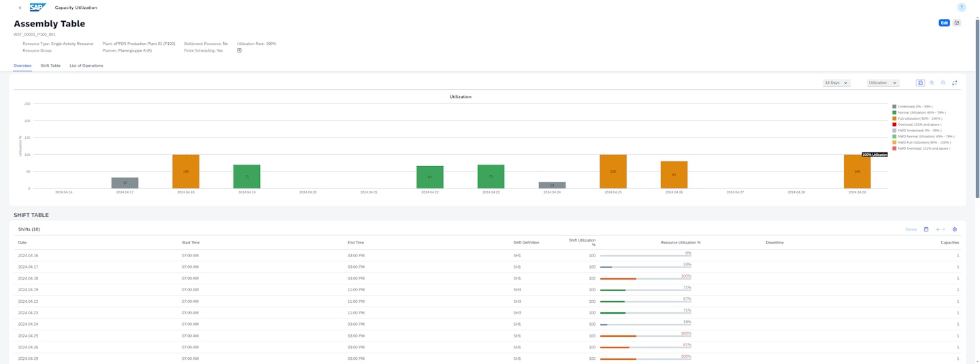Zoom out on the utilization chart
This screenshot has width=980, height=364.
tap(943, 83)
